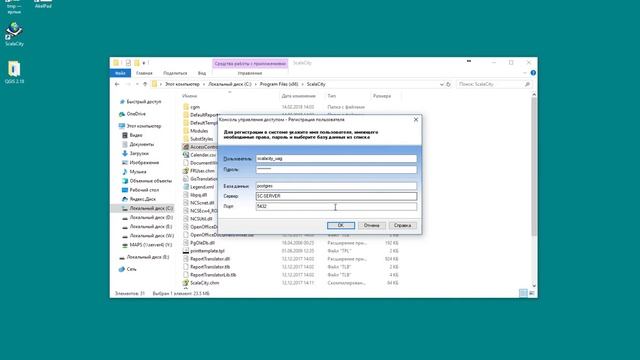Viewport: 640px width, 360px height.
Task: Go up one folder level arrow
Action: tap(145, 84)
